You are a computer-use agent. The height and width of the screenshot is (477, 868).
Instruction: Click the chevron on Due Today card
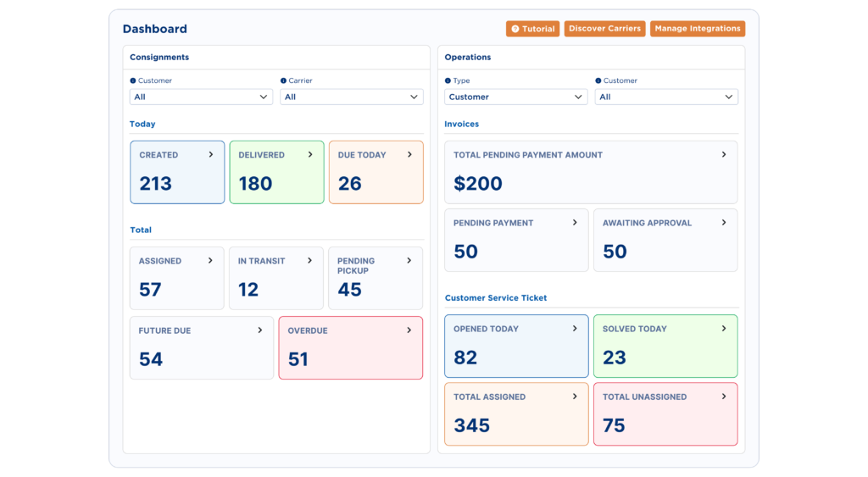coord(409,155)
